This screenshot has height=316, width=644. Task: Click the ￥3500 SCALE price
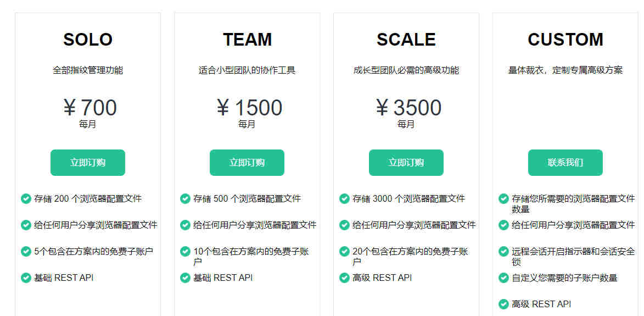(x=409, y=108)
